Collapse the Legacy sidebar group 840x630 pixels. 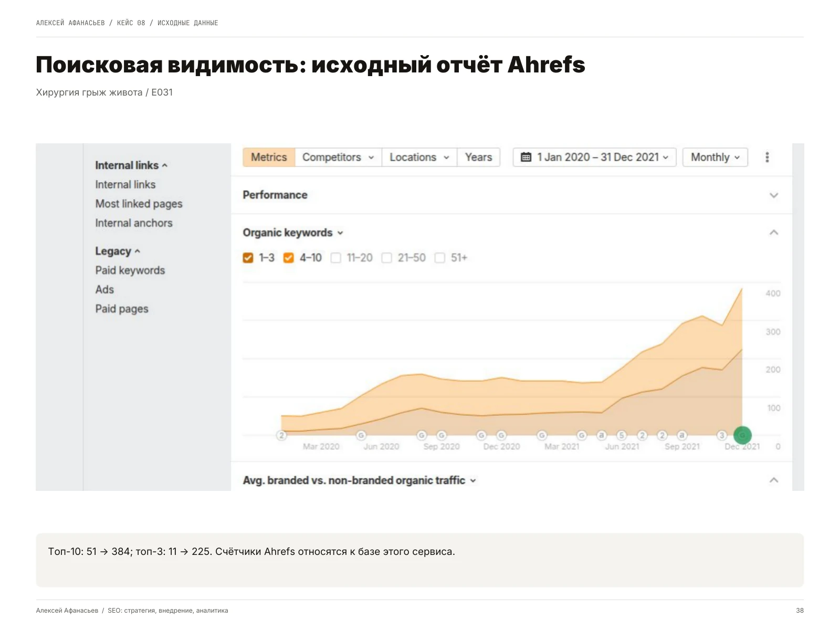click(118, 251)
